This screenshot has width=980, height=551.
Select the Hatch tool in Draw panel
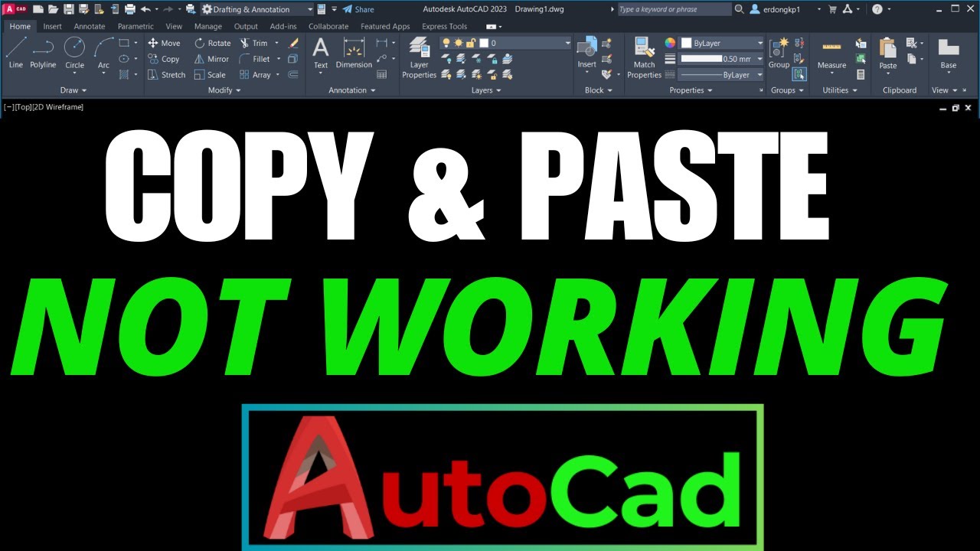point(124,74)
